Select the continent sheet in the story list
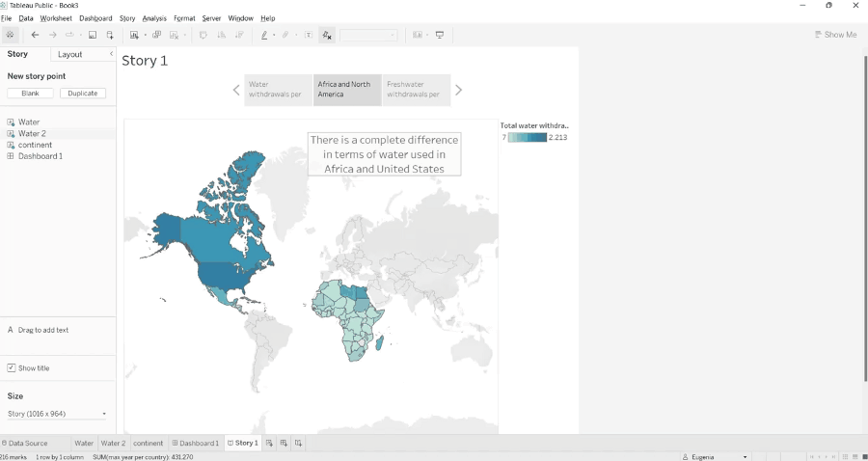Viewport: 868px width, 461px height. coord(35,145)
